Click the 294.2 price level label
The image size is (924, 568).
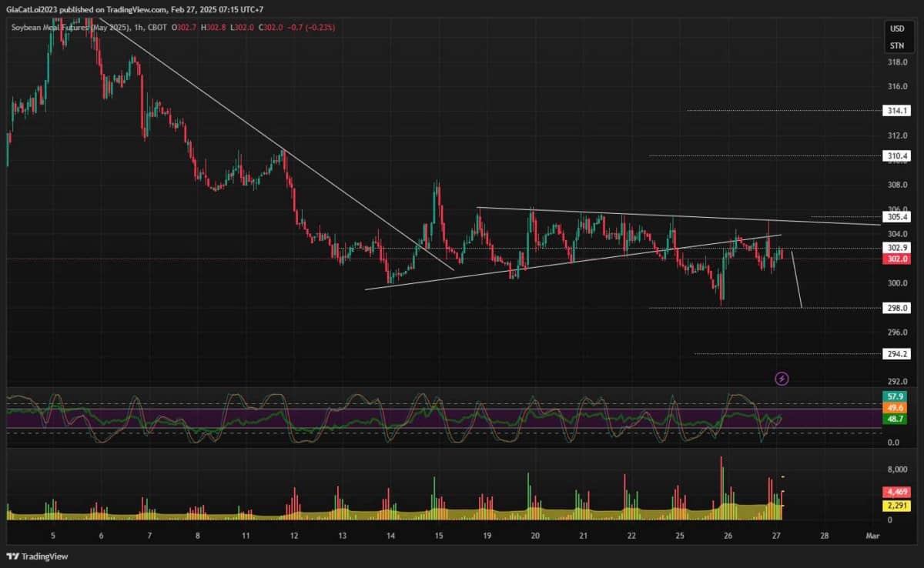click(899, 354)
